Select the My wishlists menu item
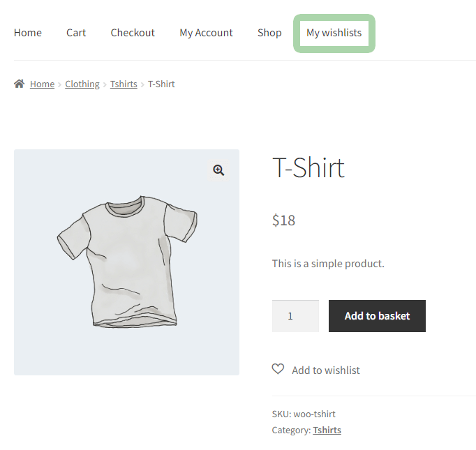The image size is (476, 450). [334, 33]
